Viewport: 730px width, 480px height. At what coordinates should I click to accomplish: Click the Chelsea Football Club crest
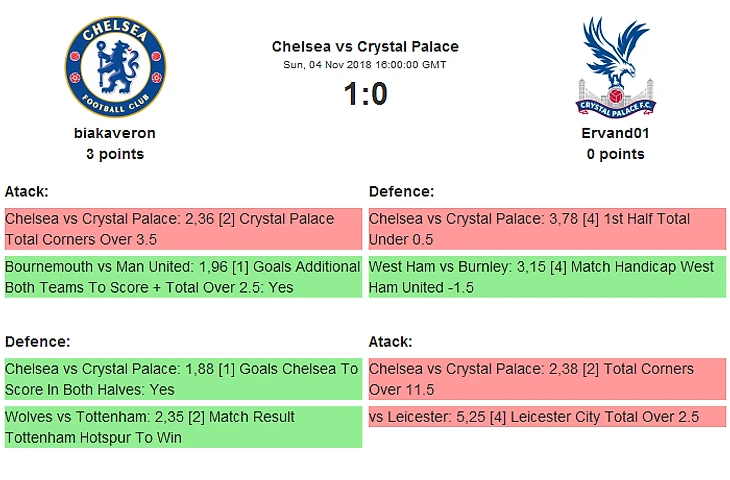coord(115,66)
